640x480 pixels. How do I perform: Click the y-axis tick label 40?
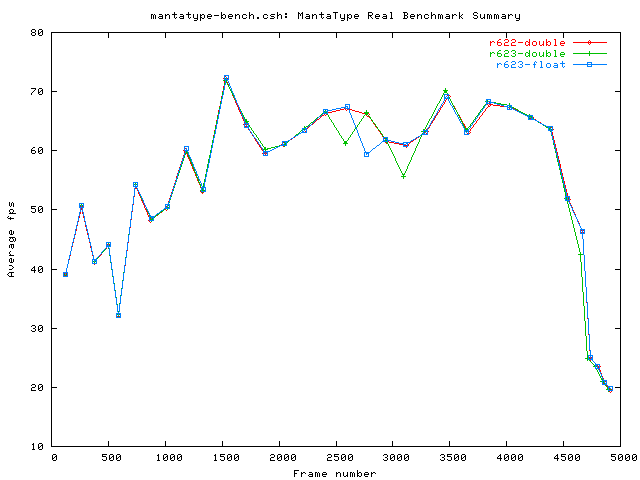[x=37, y=269]
